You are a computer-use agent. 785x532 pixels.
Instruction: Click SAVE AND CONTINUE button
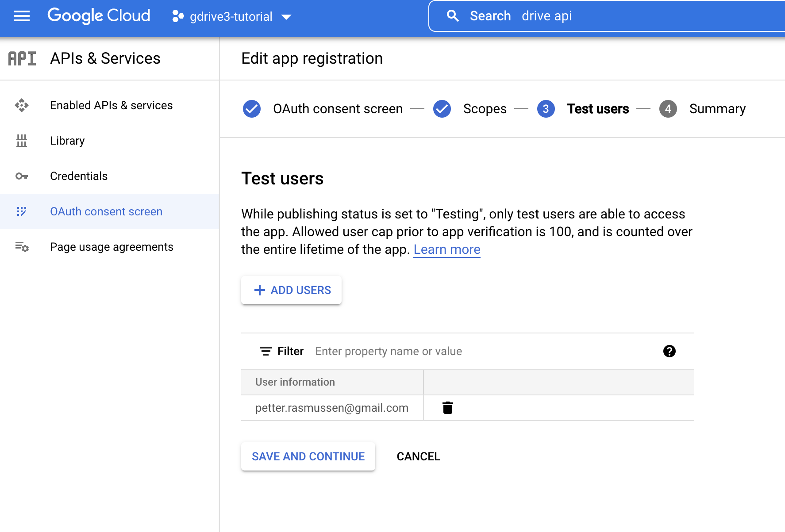coord(308,456)
